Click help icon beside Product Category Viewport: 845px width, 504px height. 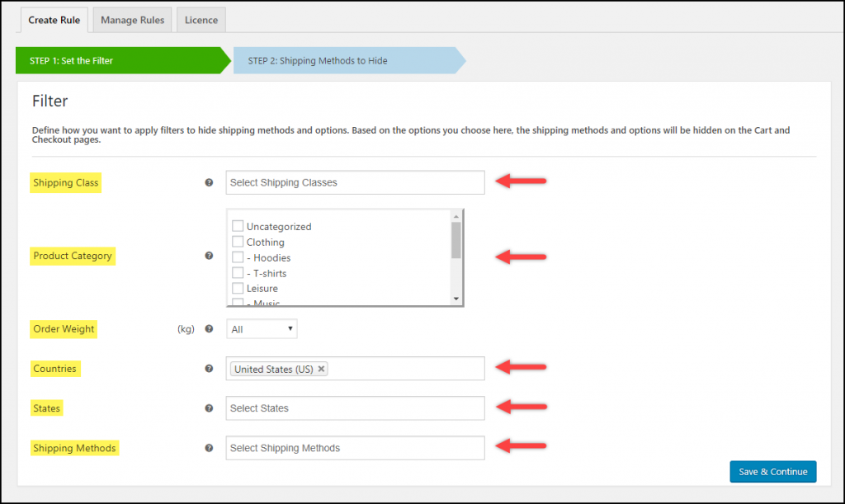[209, 256]
